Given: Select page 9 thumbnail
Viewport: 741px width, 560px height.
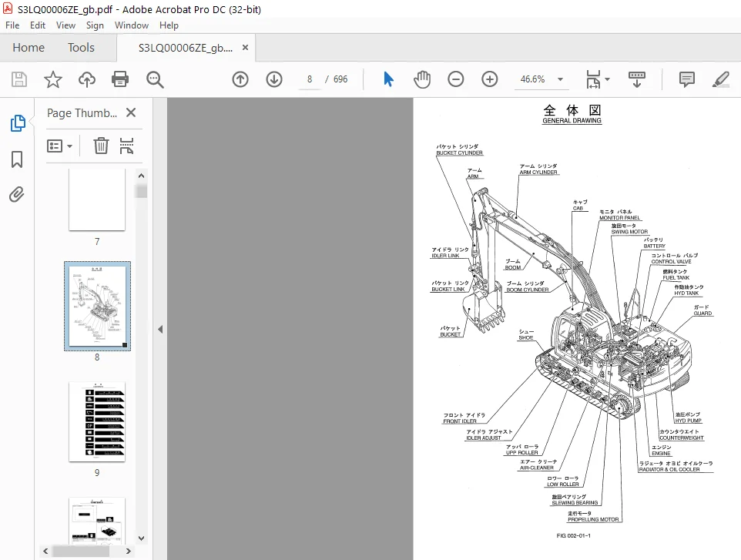Looking at the screenshot, I should (x=97, y=421).
